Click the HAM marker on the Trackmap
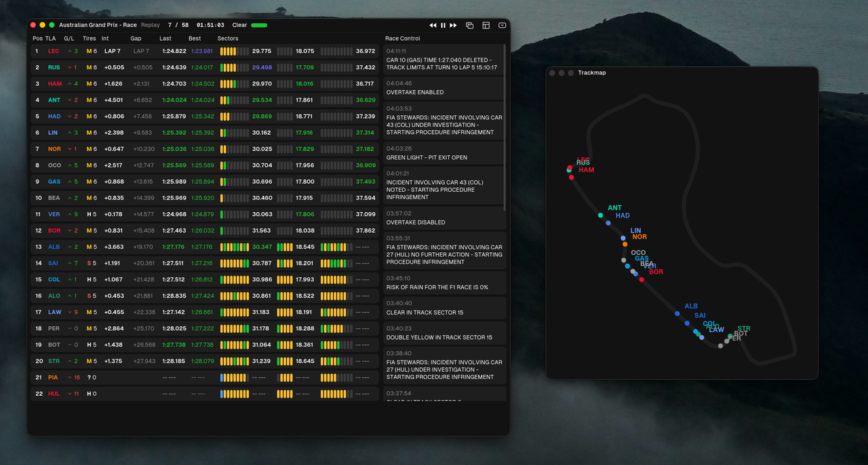The width and height of the screenshot is (868, 465). click(x=572, y=177)
